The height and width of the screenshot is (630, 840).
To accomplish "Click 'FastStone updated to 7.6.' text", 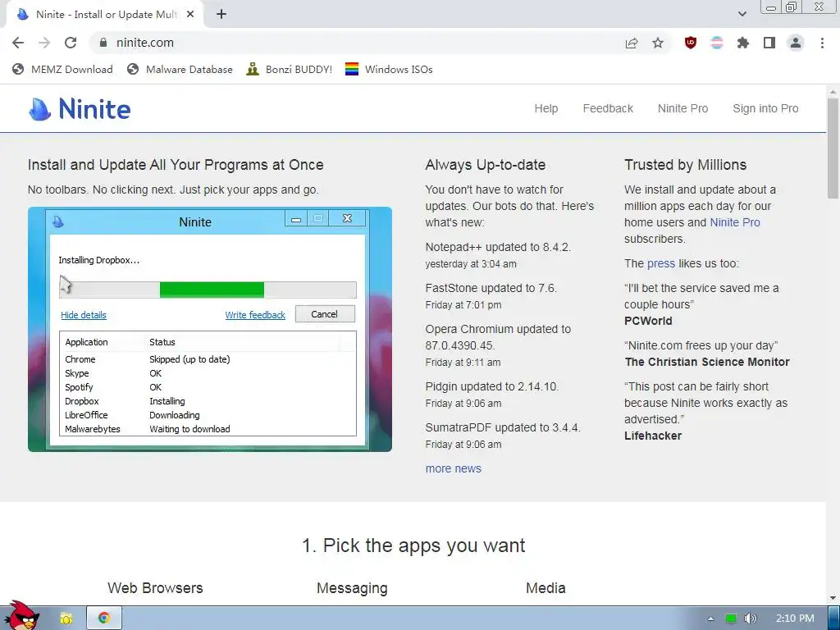I will [x=491, y=288].
